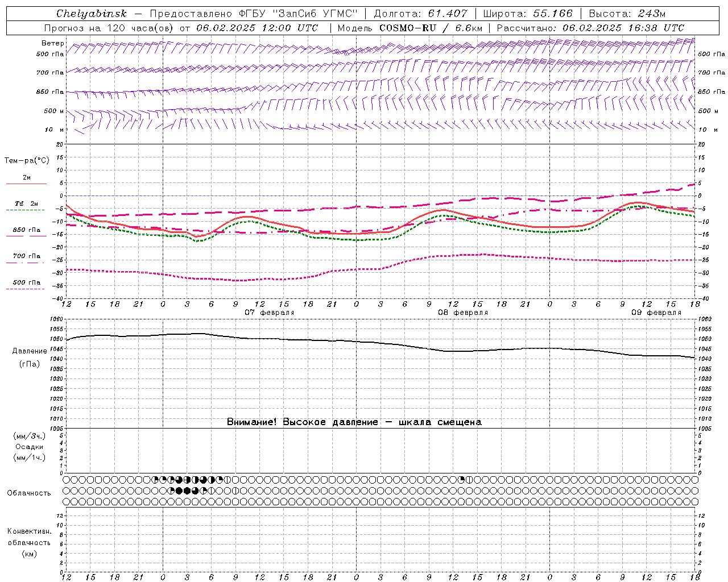
Task: Click the Облачность cloudiness label
Action: click(x=29, y=493)
